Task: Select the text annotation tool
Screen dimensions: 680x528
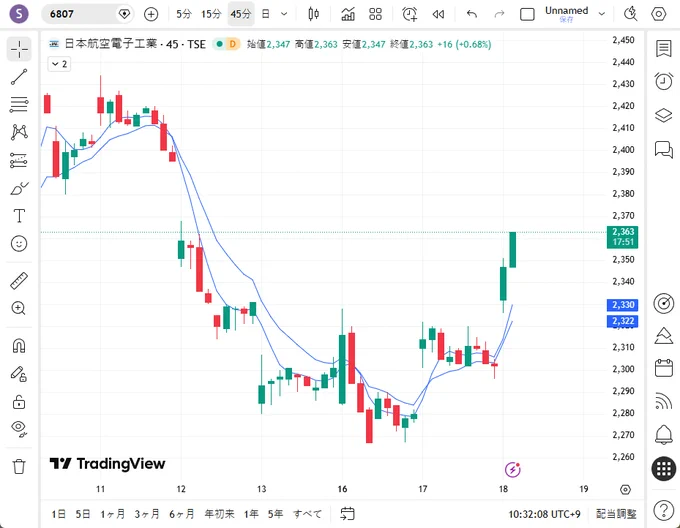Action: (19, 215)
